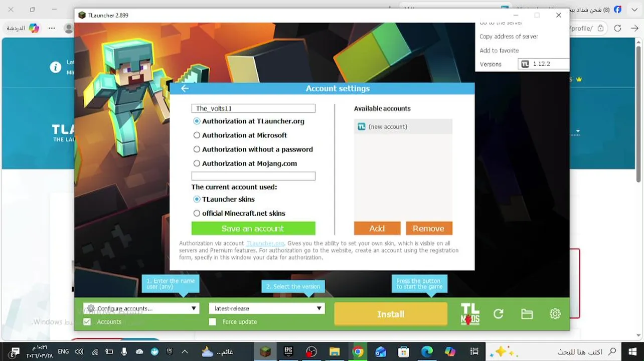Screen dimensions: 644x361
Task: Open Copilot icon on the taskbar
Action: click(450, 352)
